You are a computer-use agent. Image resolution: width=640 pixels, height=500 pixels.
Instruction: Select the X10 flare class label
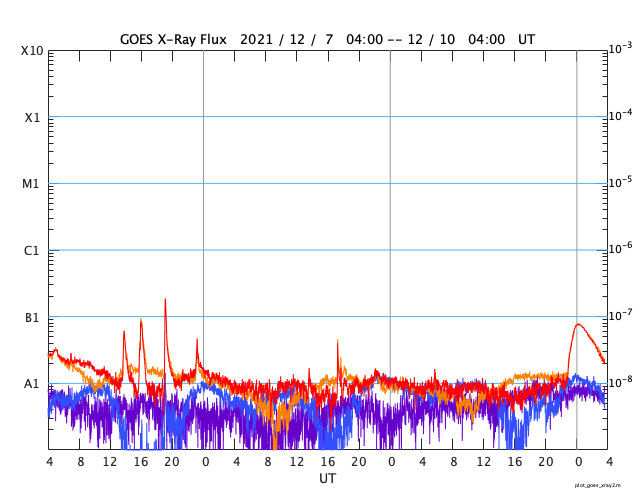pyautogui.click(x=32, y=51)
